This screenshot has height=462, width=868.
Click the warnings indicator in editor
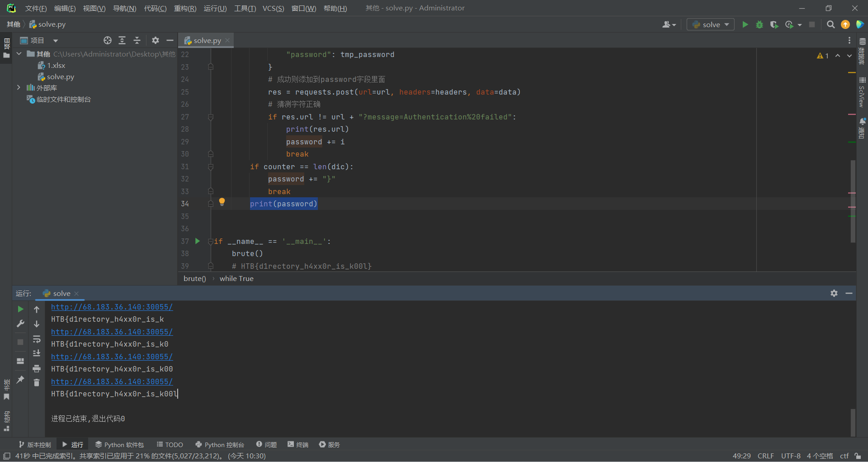coord(823,56)
